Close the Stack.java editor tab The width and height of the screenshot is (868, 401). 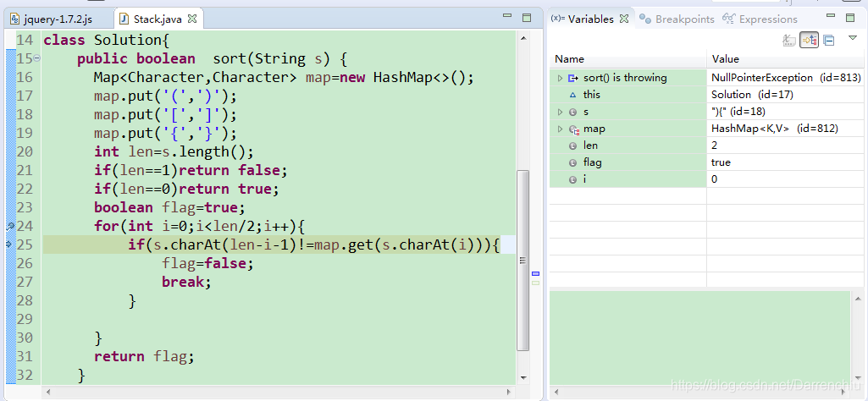(x=192, y=19)
